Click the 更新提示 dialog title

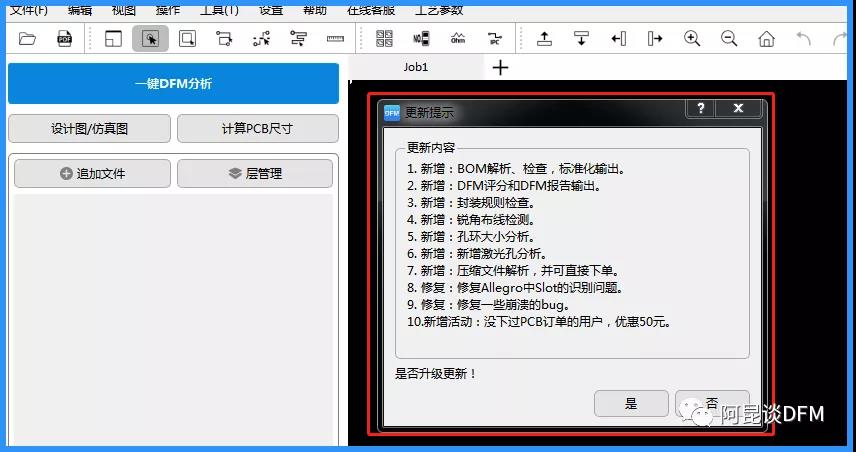[429, 112]
